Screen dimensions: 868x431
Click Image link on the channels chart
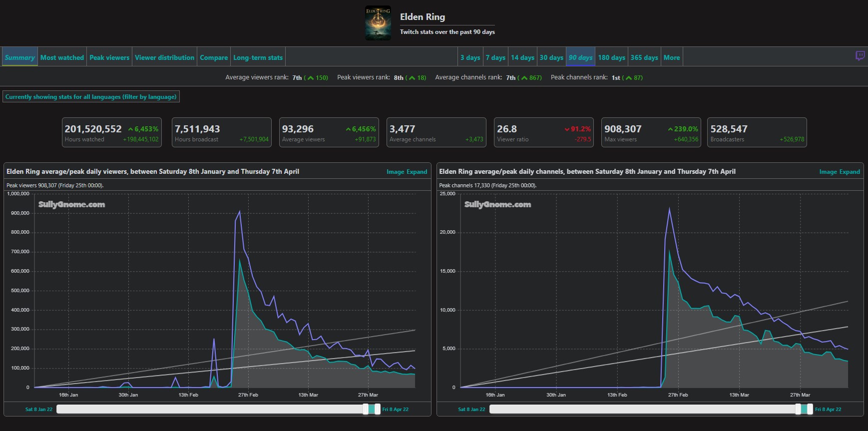point(828,172)
